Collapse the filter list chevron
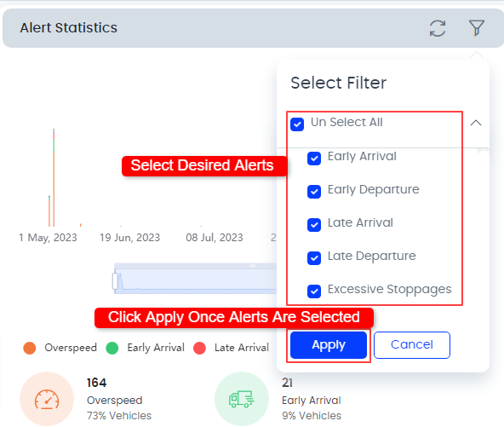Screen dimensions: 504x427 (x=476, y=123)
